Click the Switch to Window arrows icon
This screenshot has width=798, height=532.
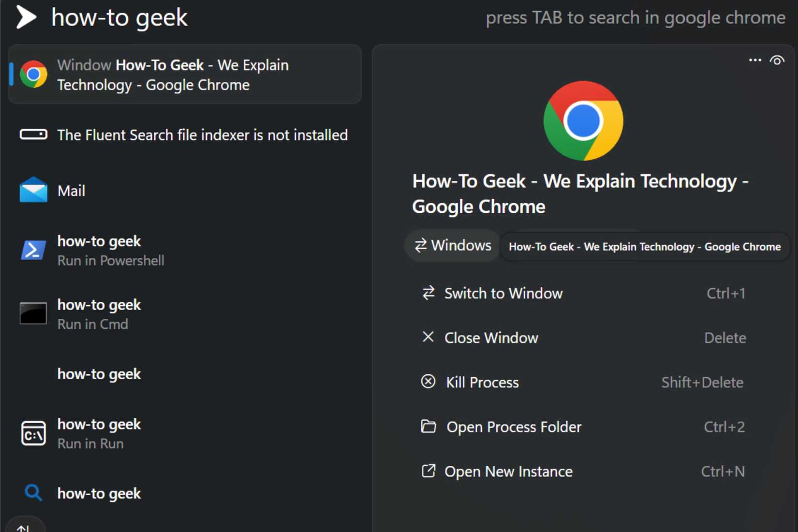click(429, 293)
